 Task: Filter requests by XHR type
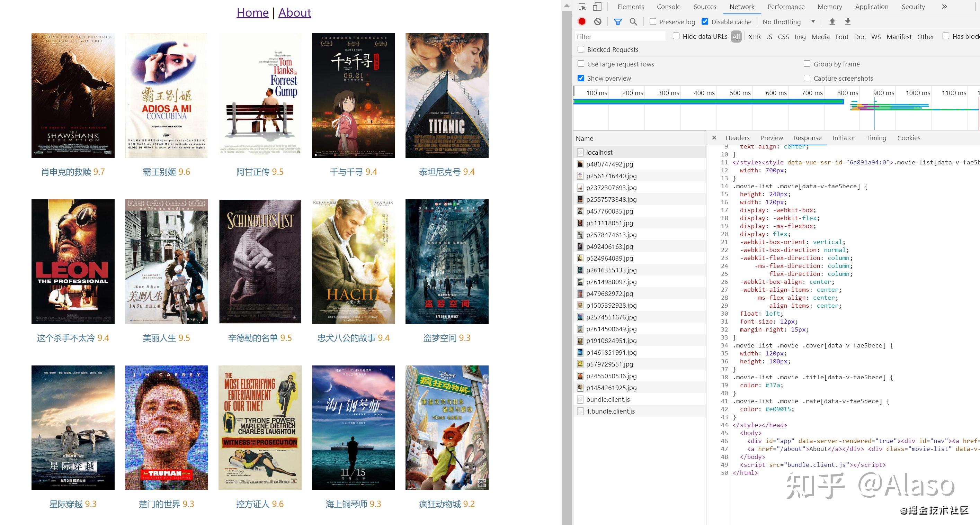[755, 36]
